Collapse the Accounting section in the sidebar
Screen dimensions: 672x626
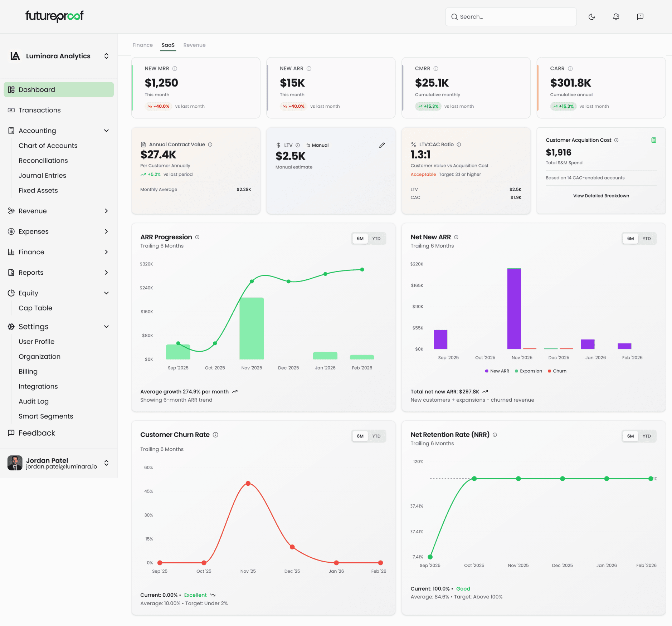click(106, 131)
